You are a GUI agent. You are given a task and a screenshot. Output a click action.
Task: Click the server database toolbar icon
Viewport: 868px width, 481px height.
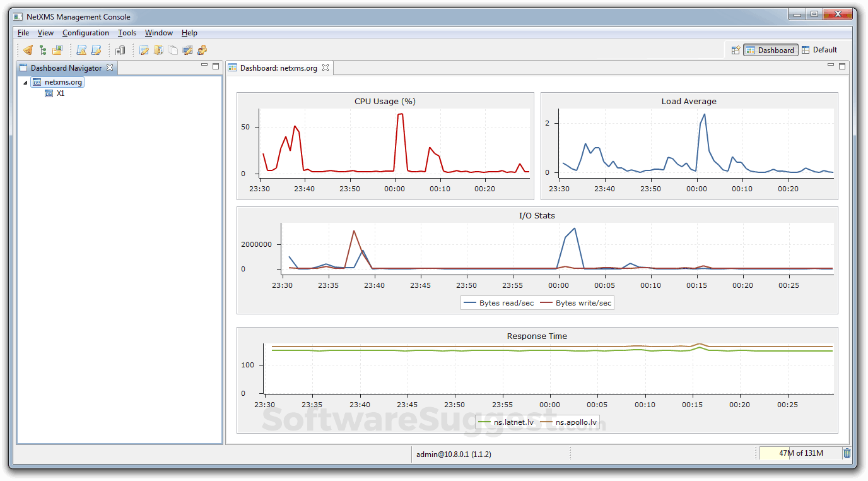[120, 50]
